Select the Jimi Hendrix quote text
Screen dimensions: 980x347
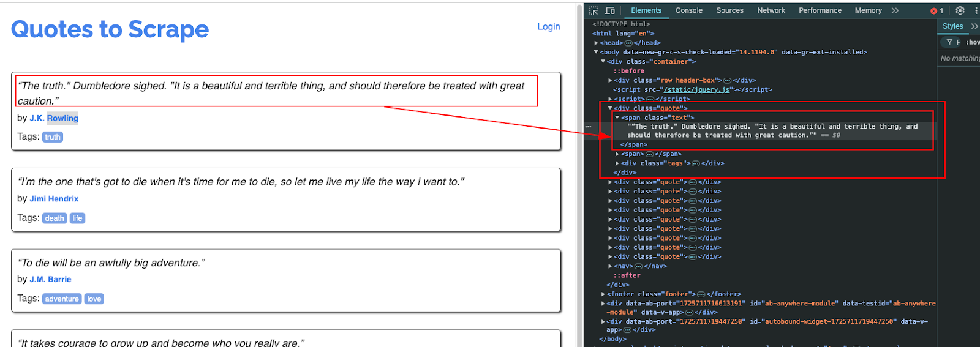241,182
